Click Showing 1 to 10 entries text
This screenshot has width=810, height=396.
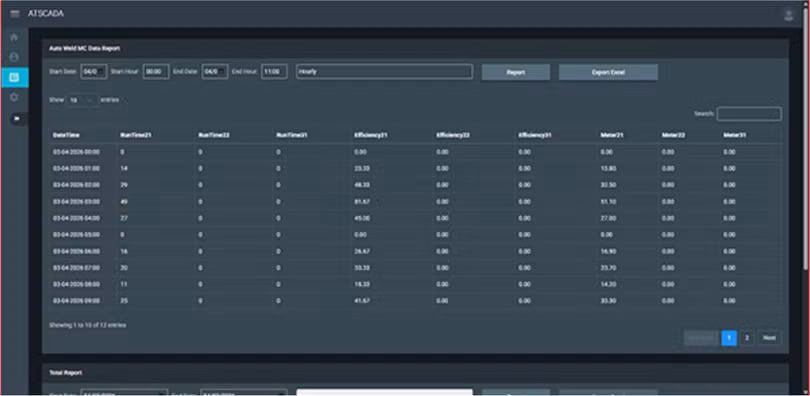tap(87, 325)
